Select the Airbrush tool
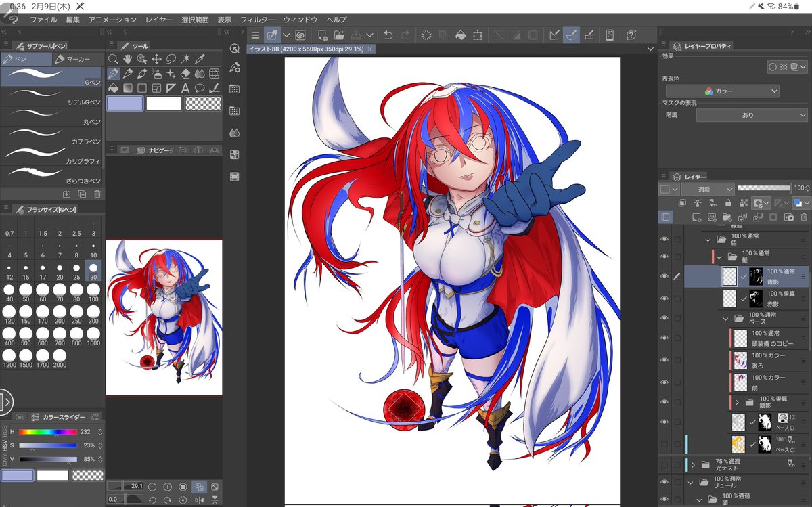This screenshot has height=507, width=812. [x=156, y=74]
